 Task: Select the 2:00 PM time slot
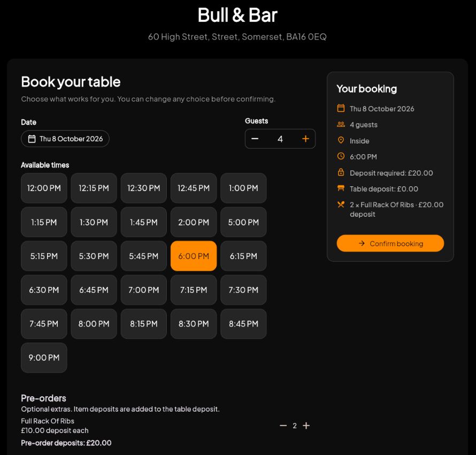pyautogui.click(x=194, y=222)
